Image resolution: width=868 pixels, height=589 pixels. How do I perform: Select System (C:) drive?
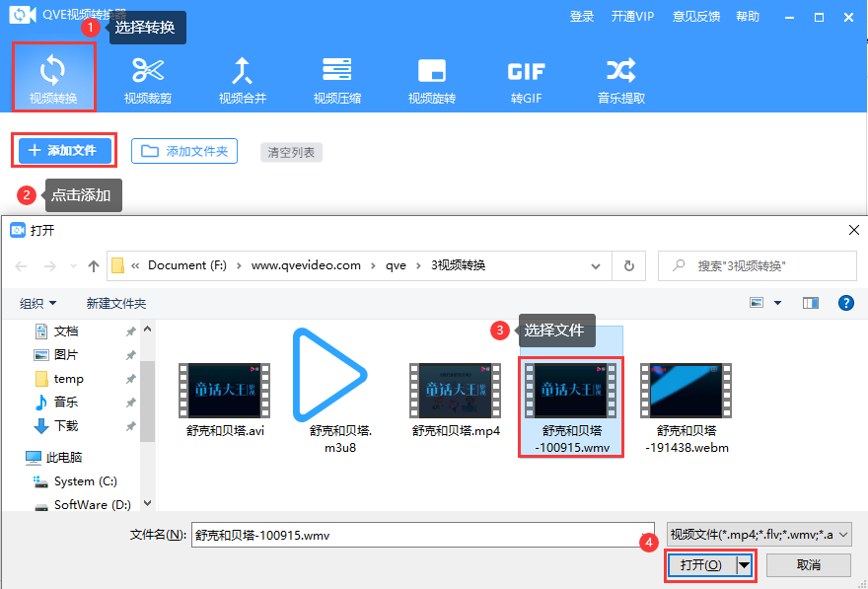[x=85, y=481]
